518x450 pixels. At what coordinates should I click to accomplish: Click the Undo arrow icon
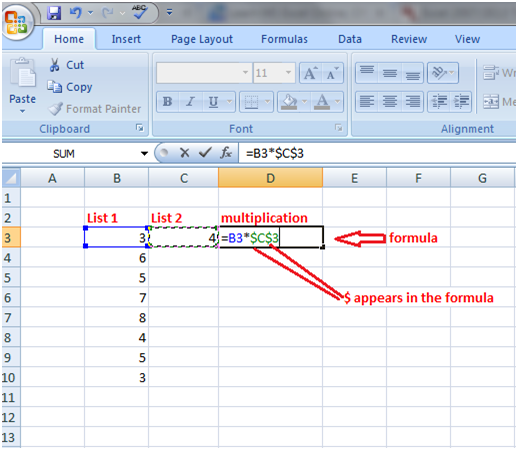(76, 13)
